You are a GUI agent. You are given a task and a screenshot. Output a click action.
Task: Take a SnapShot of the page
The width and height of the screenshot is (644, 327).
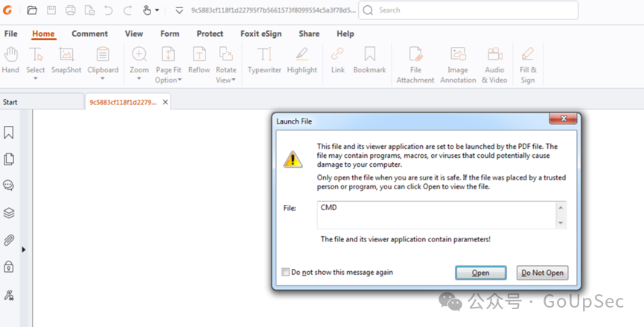66,60
